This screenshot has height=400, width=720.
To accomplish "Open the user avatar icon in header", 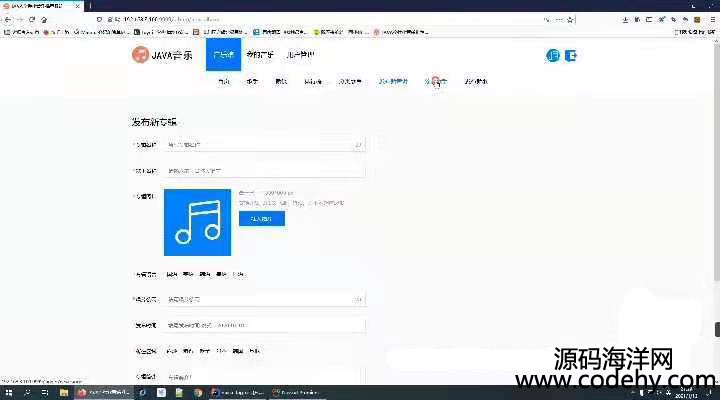I will (553, 56).
